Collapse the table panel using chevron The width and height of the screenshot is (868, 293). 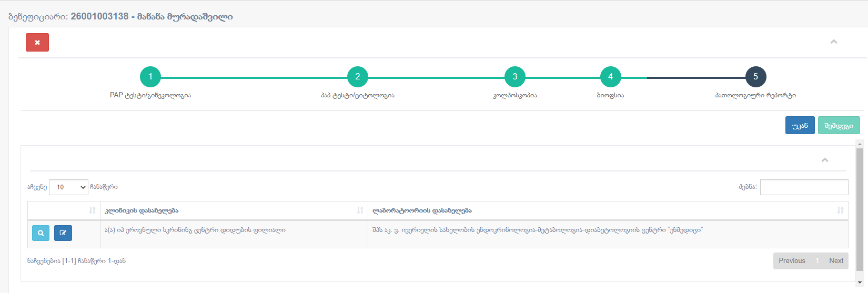[x=825, y=160]
